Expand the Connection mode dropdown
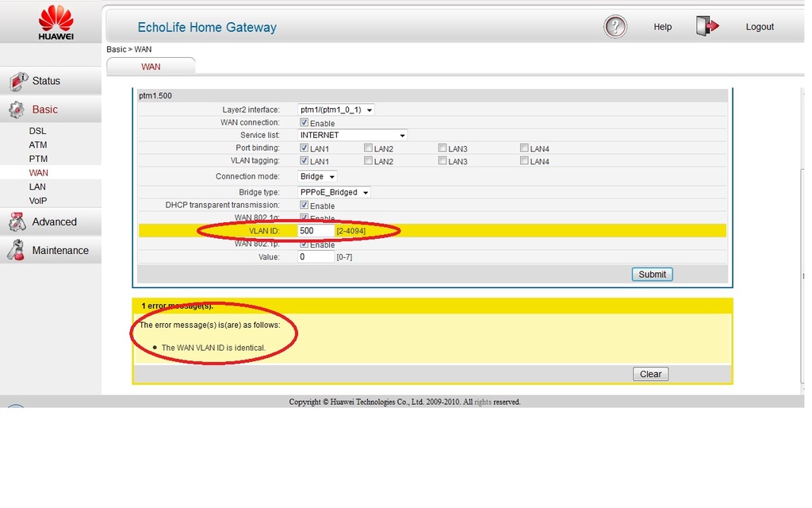The image size is (812, 508). point(317,176)
